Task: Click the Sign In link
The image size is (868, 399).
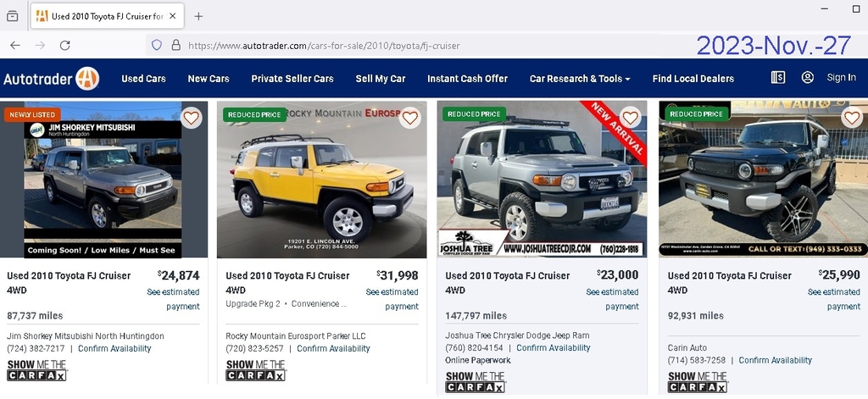Action: coord(842,77)
